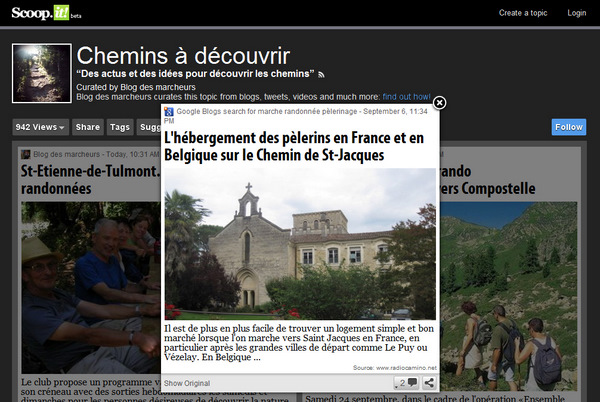
Task: Click the Google Blogs source icon in popup
Action: tap(169, 111)
